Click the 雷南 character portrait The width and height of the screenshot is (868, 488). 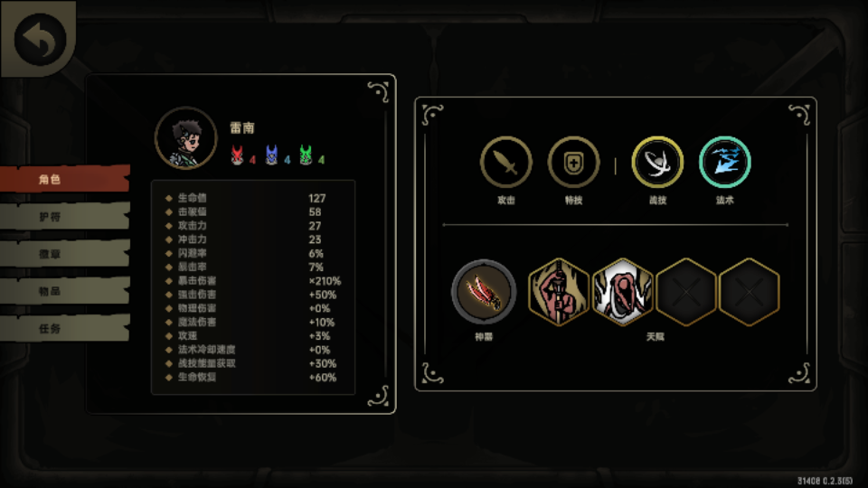click(x=186, y=137)
